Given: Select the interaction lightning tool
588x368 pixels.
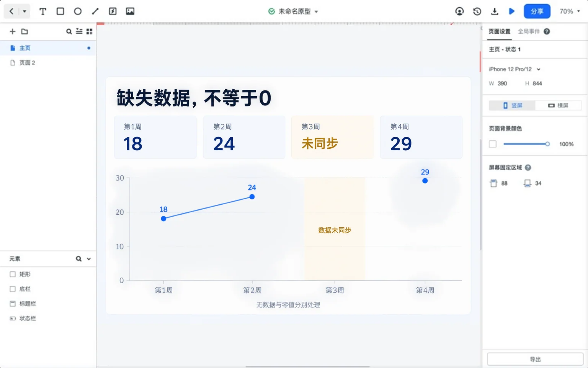Looking at the screenshot, I should pos(113,11).
